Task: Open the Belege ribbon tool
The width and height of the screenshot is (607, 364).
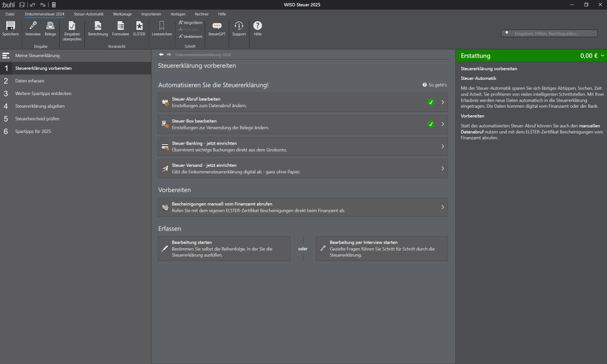Action: pyautogui.click(x=50, y=28)
